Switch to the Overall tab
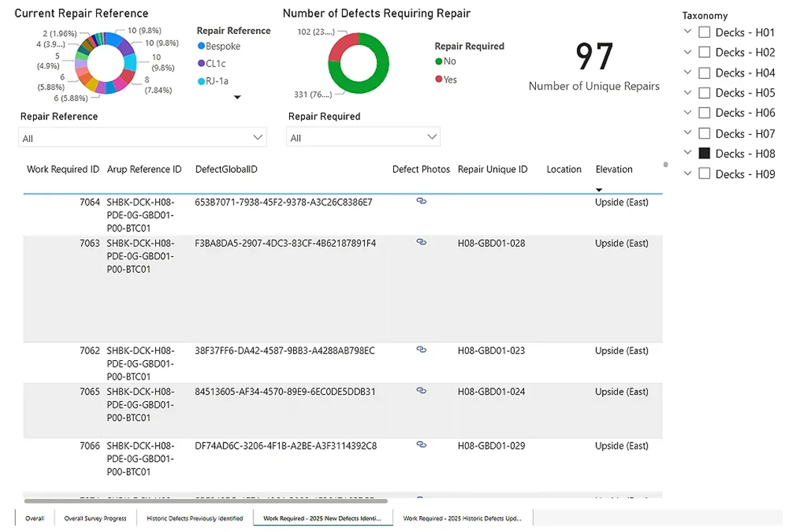796x532 pixels. click(34, 518)
